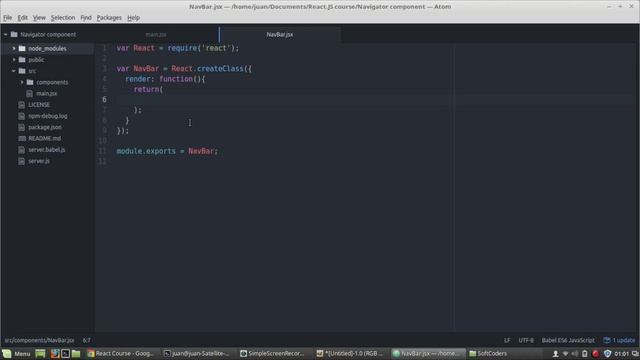This screenshot has height=360, width=640.
Task: Click the battery tray icon
Action: [x=584, y=353]
